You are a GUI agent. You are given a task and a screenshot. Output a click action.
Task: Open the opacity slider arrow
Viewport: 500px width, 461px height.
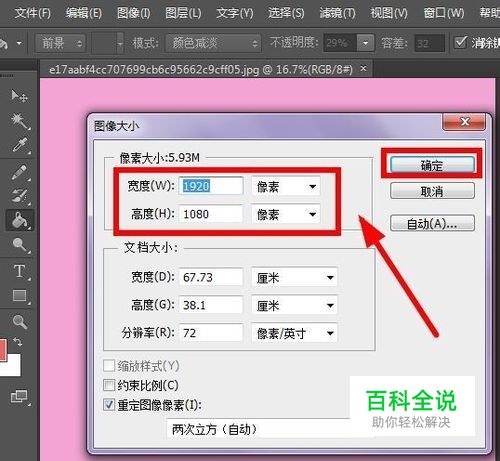coord(365,43)
